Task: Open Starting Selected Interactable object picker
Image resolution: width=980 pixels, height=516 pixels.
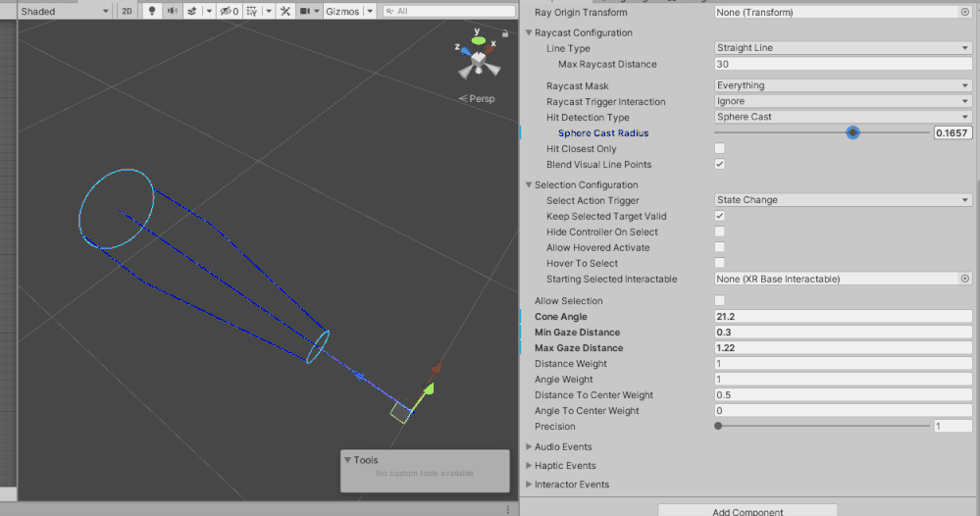Action: click(x=965, y=279)
